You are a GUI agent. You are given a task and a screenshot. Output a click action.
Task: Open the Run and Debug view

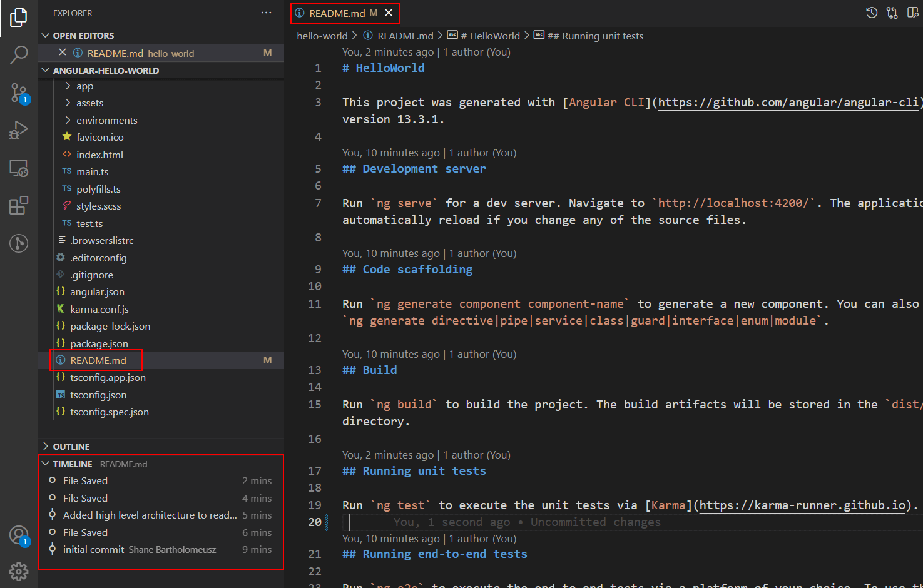point(19,130)
